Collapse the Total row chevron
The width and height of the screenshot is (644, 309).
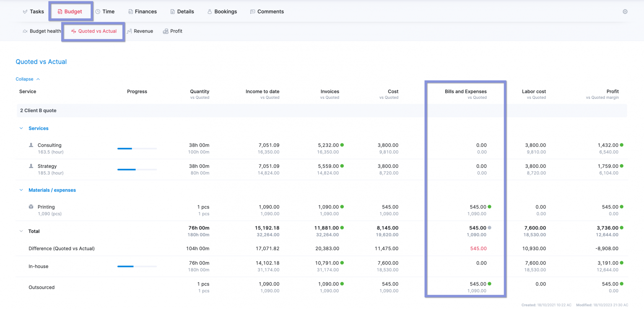click(x=21, y=231)
